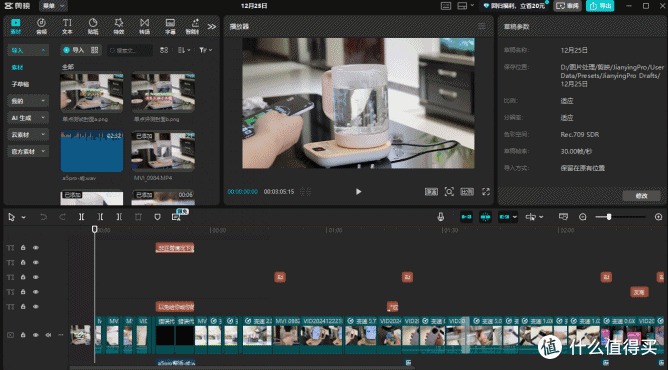The height and width of the screenshot is (370, 668).
Task: Open the 音频 audio tab
Action: pos(41,26)
